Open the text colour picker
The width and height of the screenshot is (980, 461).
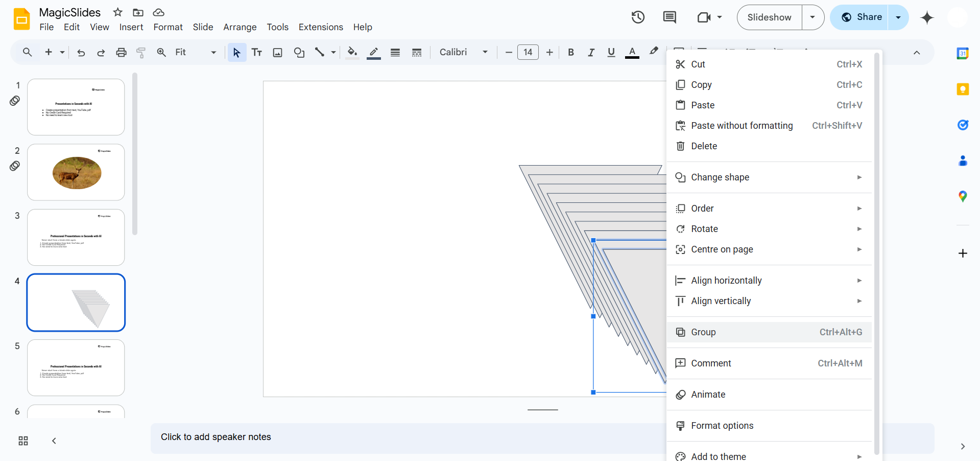click(632, 52)
